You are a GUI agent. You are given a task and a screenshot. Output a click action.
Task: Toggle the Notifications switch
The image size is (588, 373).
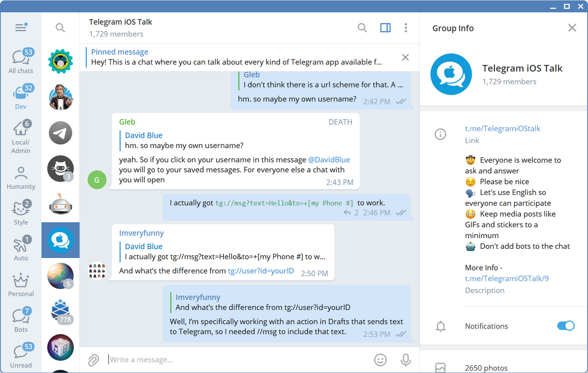point(565,326)
